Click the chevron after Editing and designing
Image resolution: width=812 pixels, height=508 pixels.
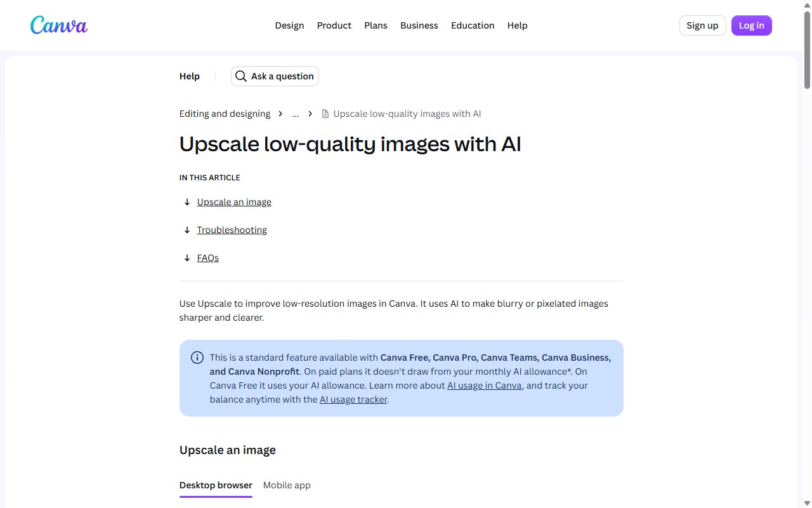click(280, 114)
